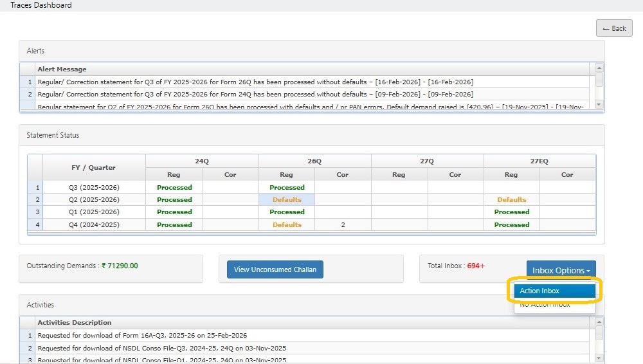Image resolution: width=643 pixels, height=364 pixels.
Task: Click View Unconsumed Challan button
Action: (275, 269)
